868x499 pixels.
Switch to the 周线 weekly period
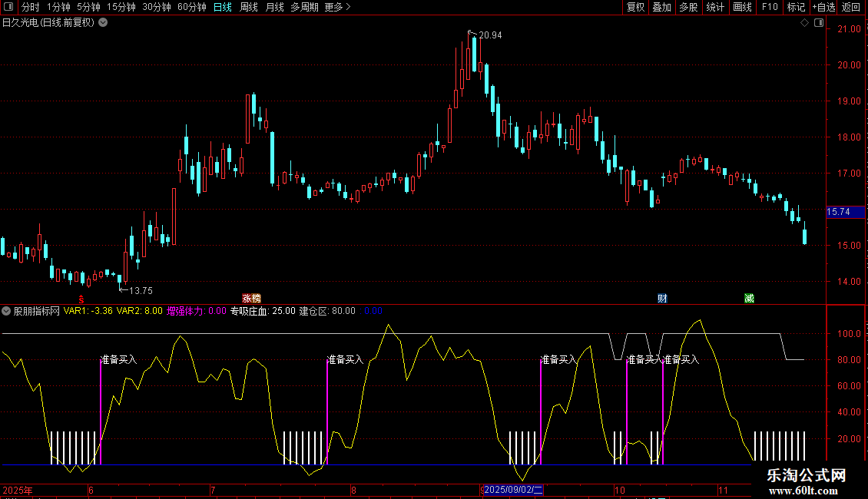[x=249, y=7]
